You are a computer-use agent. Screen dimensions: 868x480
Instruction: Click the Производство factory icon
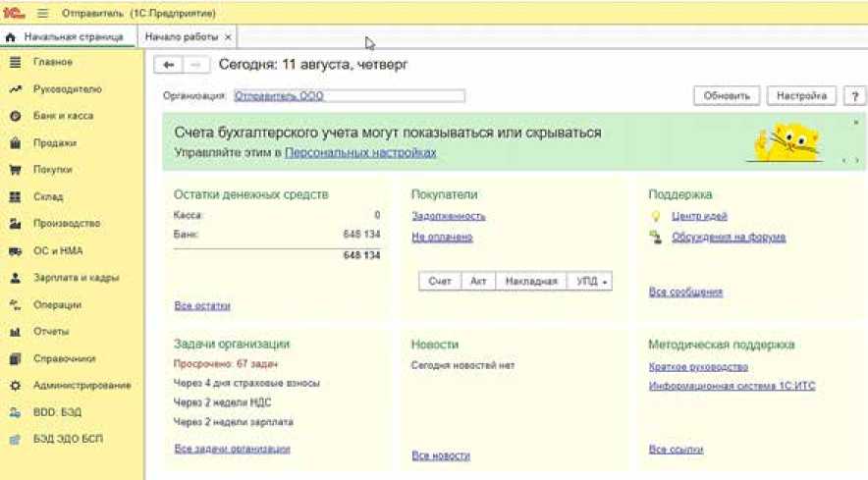(x=16, y=223)
